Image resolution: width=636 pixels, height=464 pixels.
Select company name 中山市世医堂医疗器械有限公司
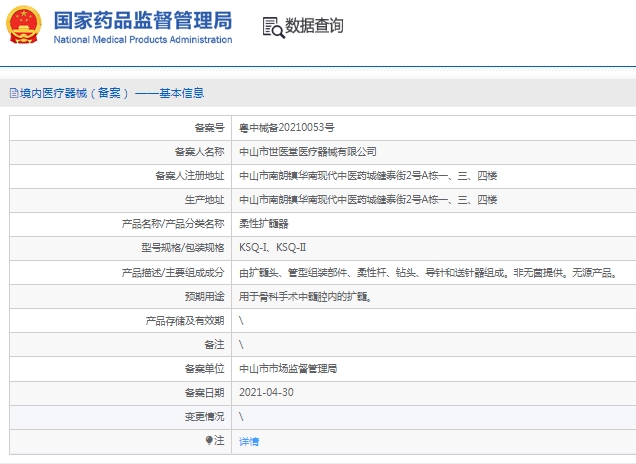[x=308, y=152]
